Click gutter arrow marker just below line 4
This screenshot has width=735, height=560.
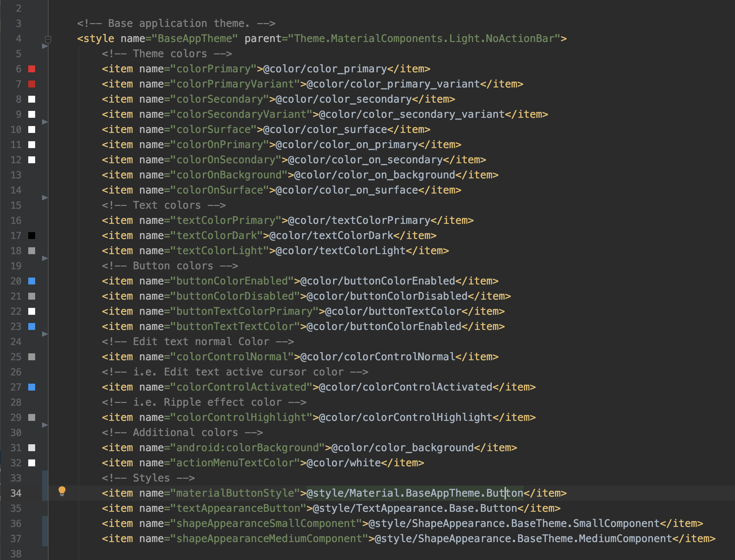click(x=44, y=46)
